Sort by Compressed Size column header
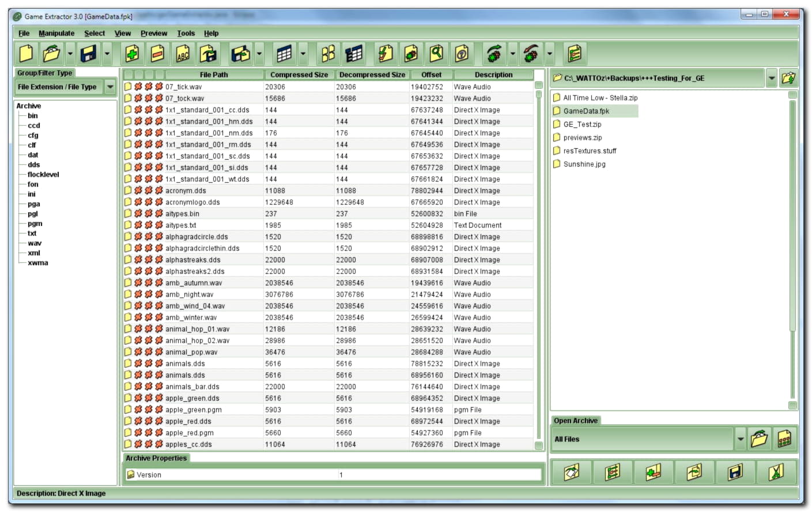 click(x=299, y=75)
